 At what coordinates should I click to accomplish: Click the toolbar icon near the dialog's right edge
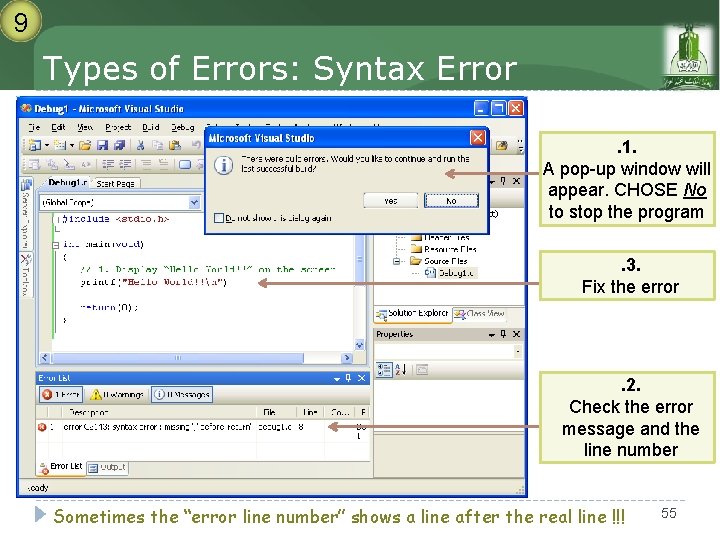coord(501,146)
